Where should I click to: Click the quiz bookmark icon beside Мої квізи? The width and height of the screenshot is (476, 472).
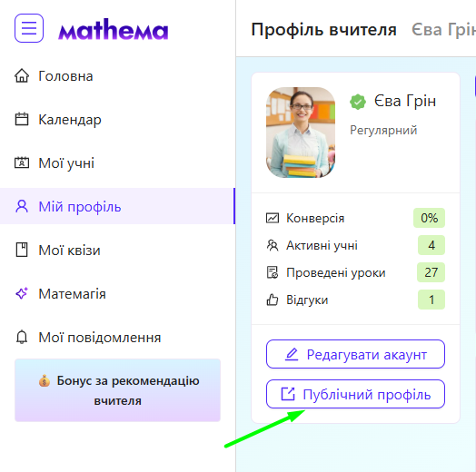[x=22, y=250]
